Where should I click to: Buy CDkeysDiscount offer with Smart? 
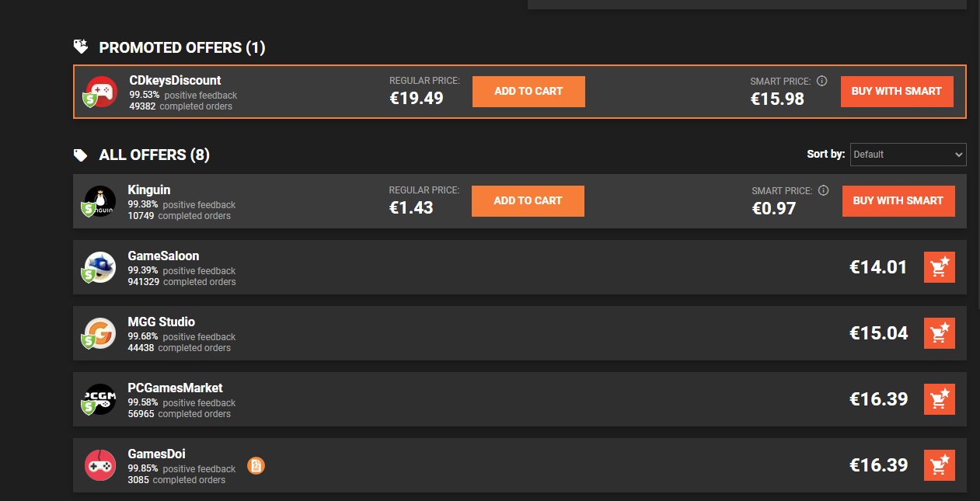pos(897,92)
